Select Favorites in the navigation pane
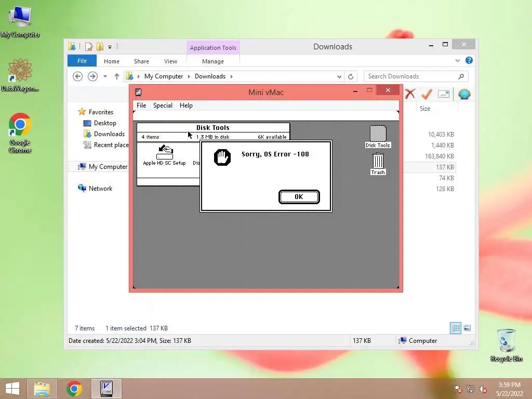The height and width of the screenshot is (399, 532). pos(101,112)
